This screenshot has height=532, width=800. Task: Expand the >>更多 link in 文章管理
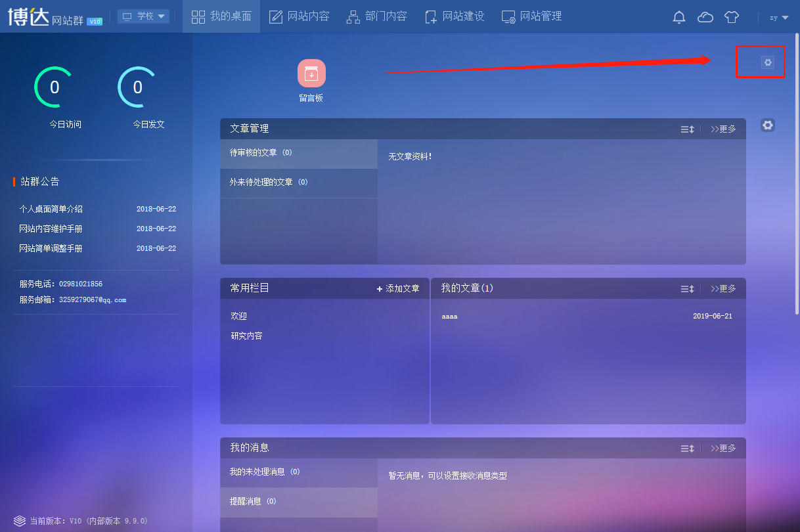(x=723, y=129)
